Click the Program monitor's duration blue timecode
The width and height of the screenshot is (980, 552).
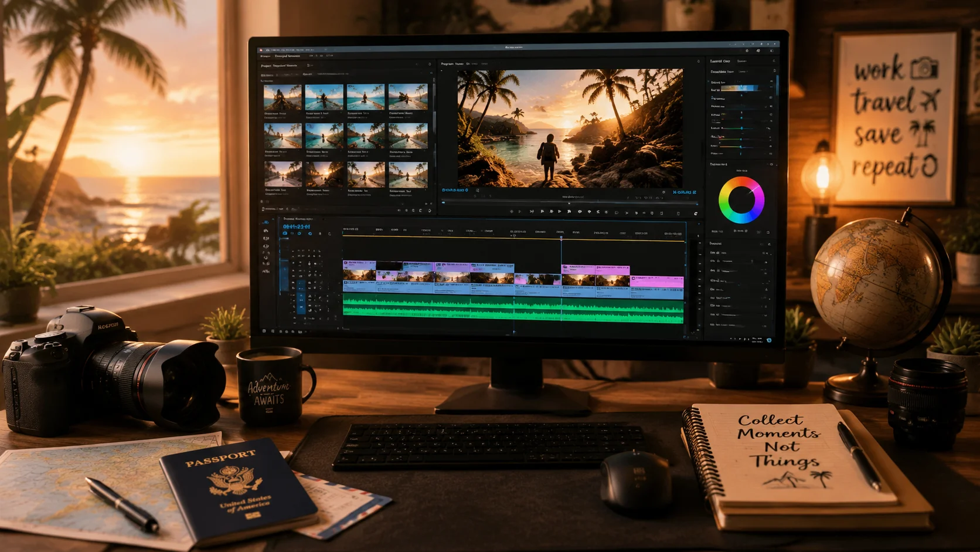(x=685, y=192)
